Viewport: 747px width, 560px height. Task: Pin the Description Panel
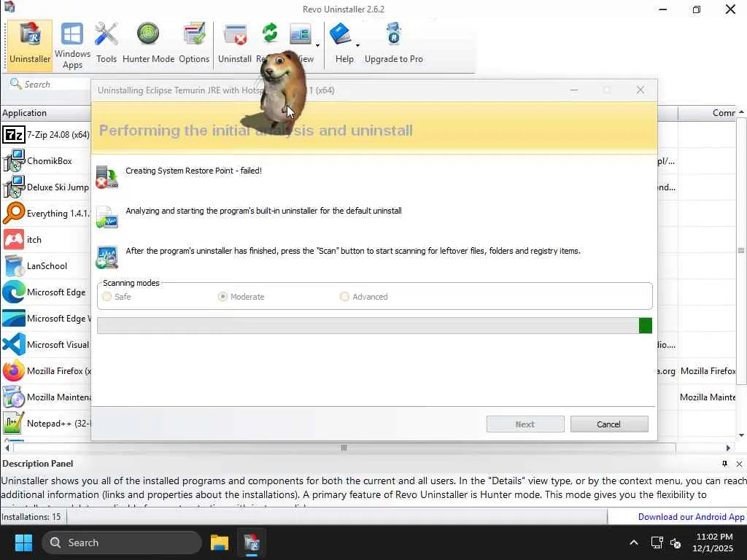[x=724, y=464]
